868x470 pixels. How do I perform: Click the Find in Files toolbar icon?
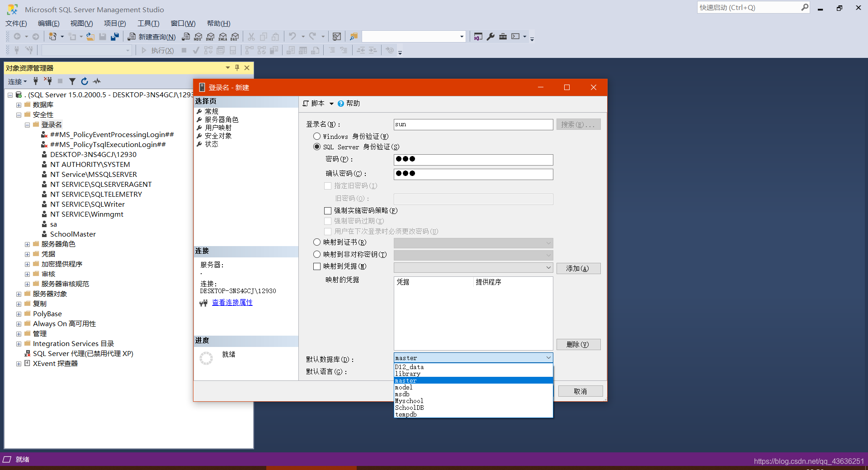click(x=354, y=37)
